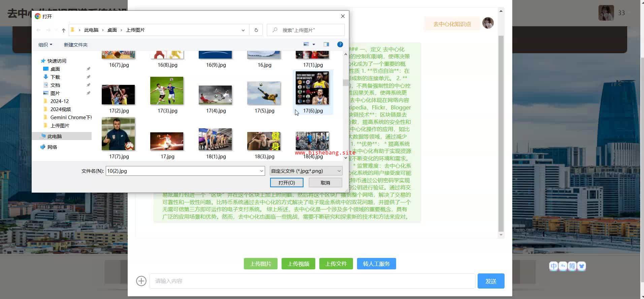Image resolution: width=644 pixels, height=299 pixels.
Task: Click 上传图片 button in chat
Action: click(261, 264)
